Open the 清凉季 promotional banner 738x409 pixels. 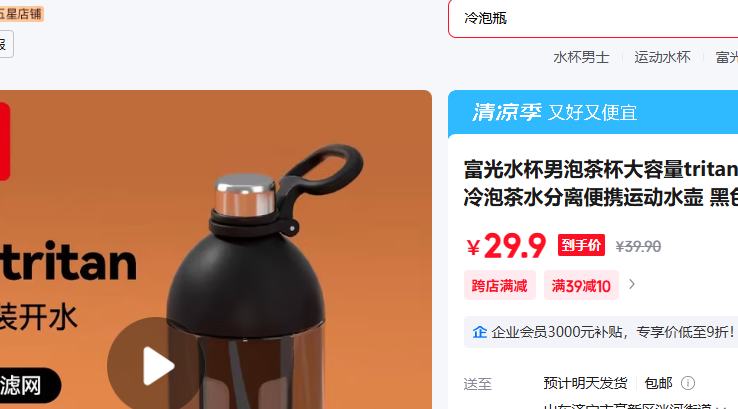pos(593,112)
